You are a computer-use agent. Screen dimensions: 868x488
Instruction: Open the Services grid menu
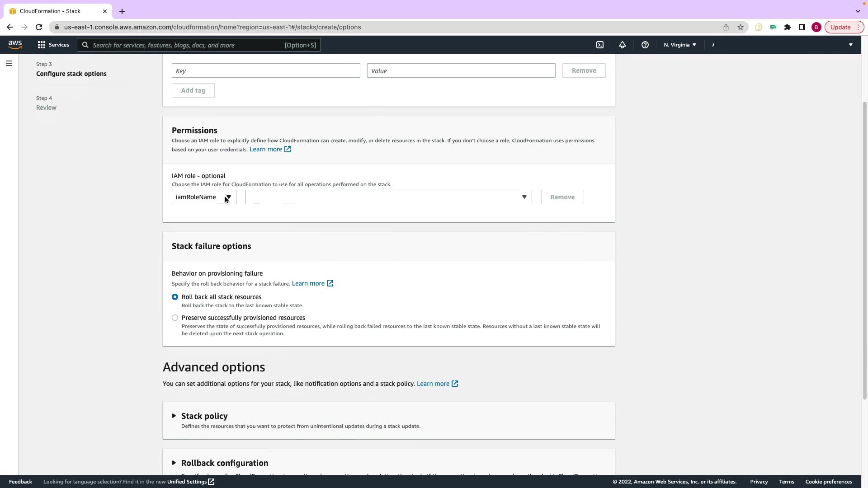point(53,45)
